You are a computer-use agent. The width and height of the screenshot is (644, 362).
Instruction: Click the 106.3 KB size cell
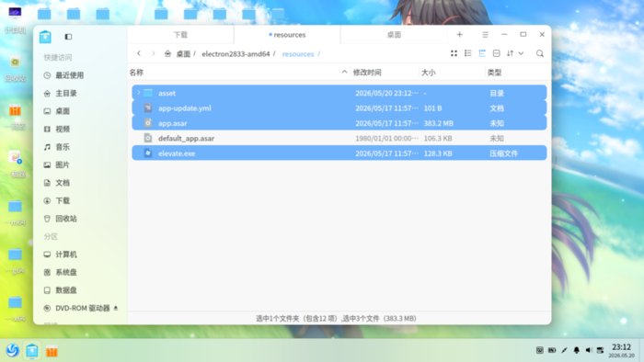tap(438, 139)
